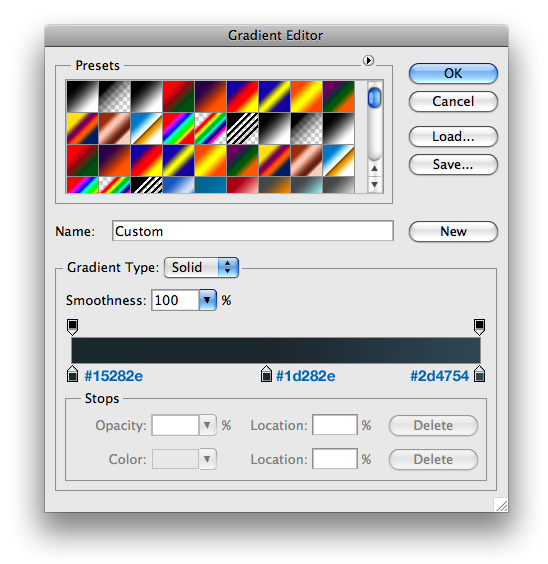Select the first black-to-white preset in first row

(82, 96)
